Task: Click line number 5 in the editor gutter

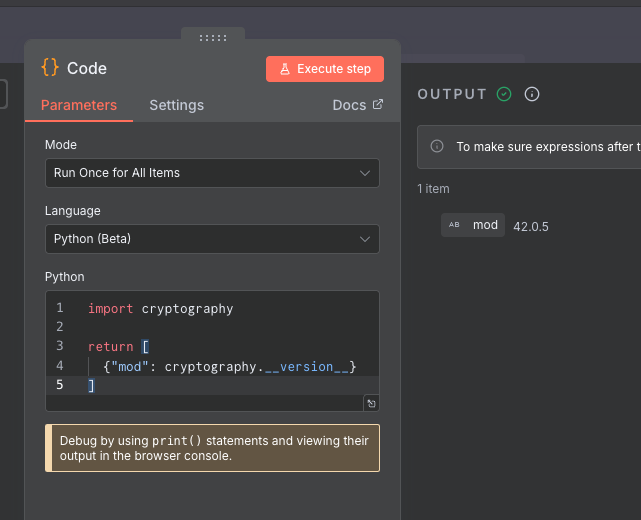Action: 60,385
